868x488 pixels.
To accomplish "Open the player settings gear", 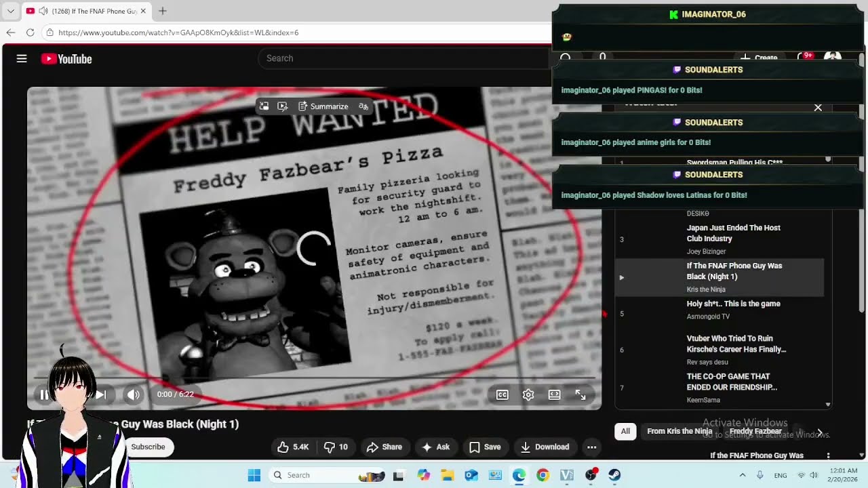I will 528,394.
